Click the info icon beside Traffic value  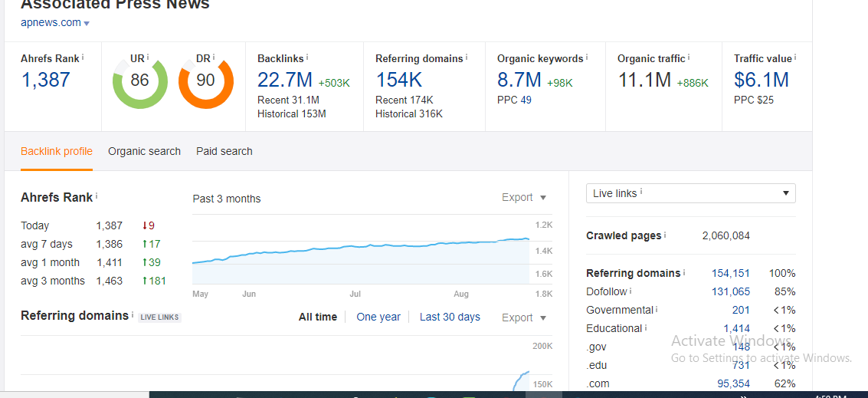(x=795, y=58)
